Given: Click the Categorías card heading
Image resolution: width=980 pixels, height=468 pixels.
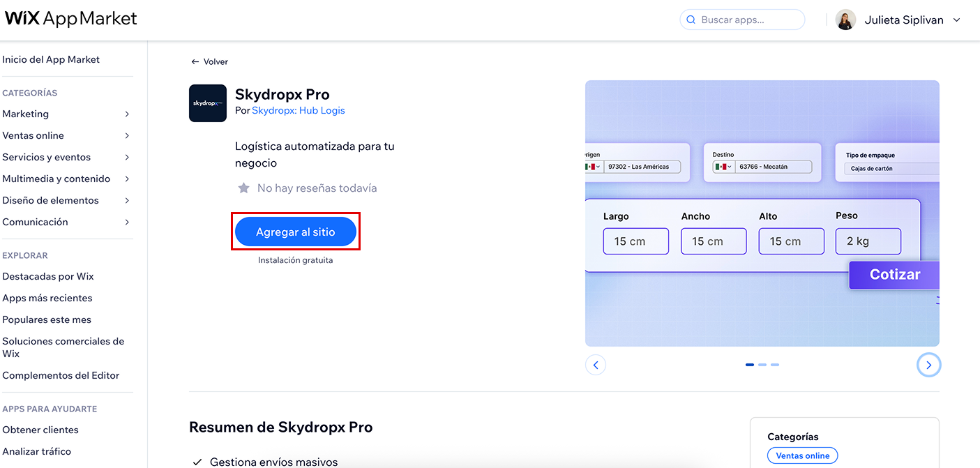Looking at the screenshot, I should [x=793, y=437].
